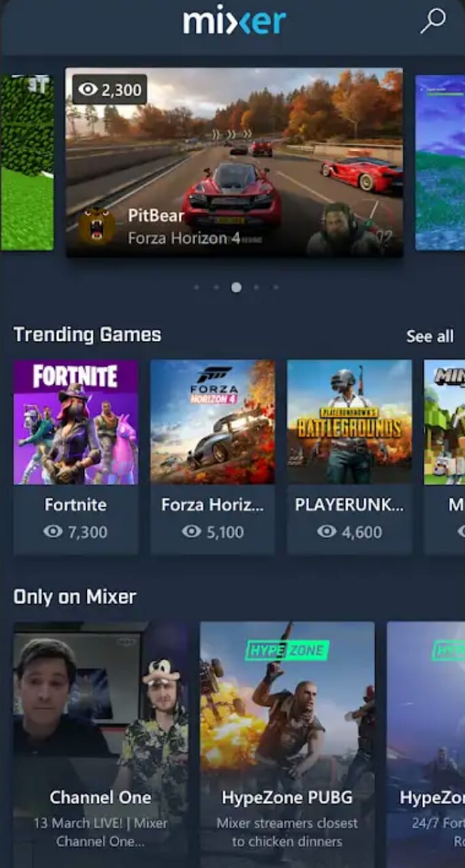Screen dimensions: 465x868
Task: Open the PLAYERUNKNOWN'S BATTLEGROUNDS game cover
Action: point(350,422)
